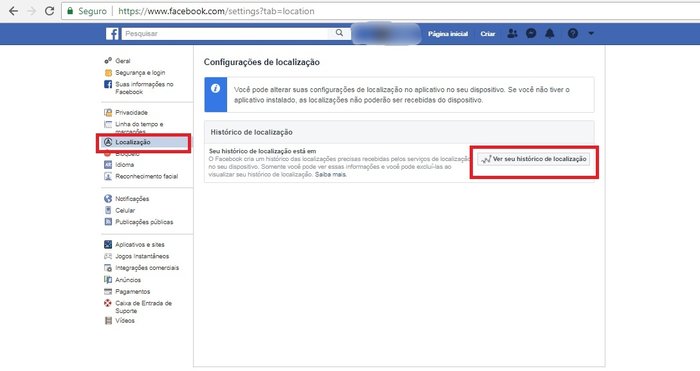Click Ver seu histórico de localização button
This screenshot has width=700, height=371.
pyautogui.click(x=533, y=159)
